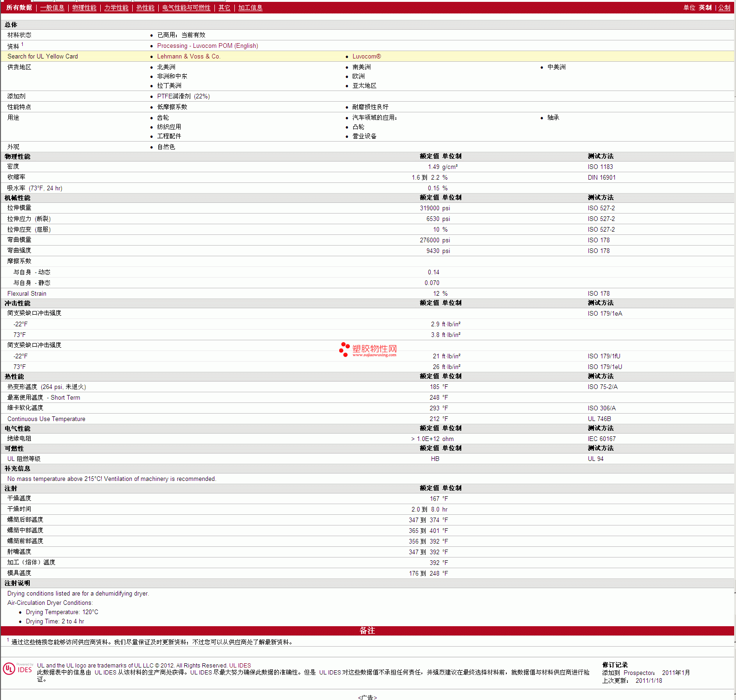Open the Lehmann & Voss & Co. link
The height and width of the screenshot is (700, 736).
[x=188, y=56]
